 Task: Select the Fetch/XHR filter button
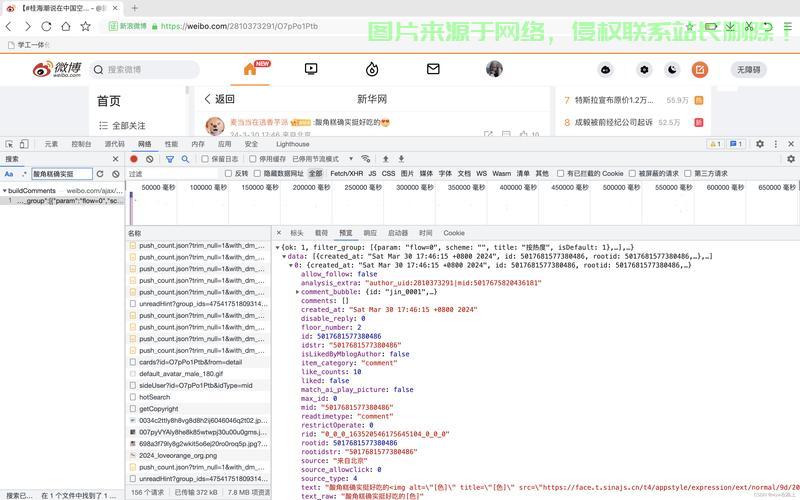[345, 173]
